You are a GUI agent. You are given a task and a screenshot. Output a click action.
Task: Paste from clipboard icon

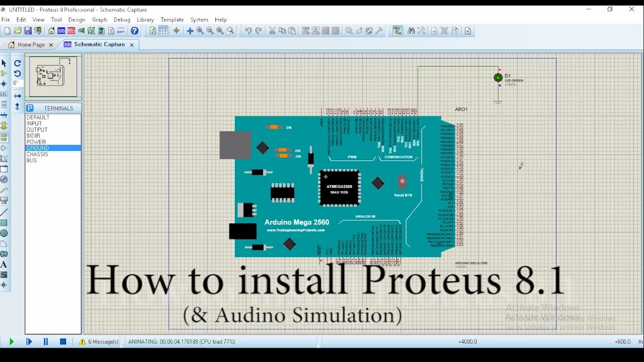tap(292, 31)
